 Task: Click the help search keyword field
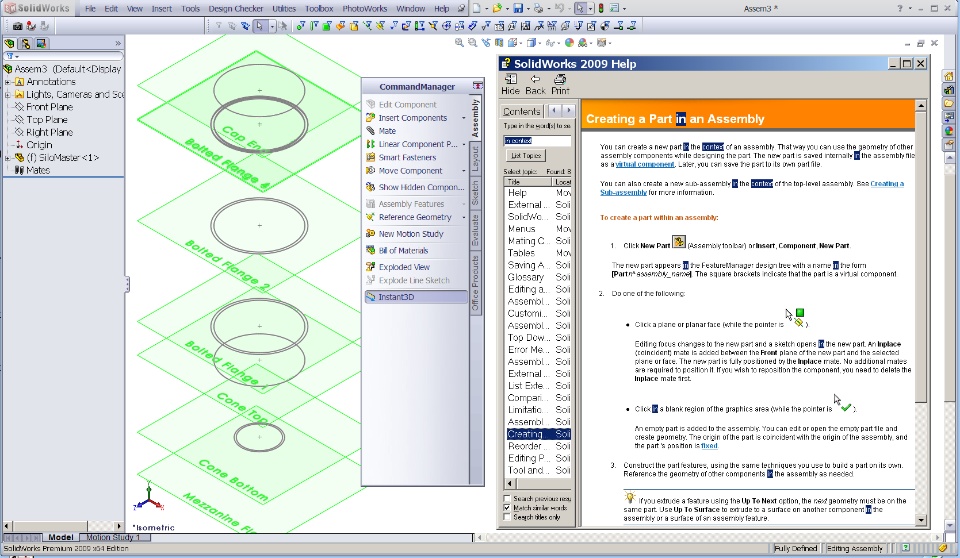tap(537, 141)
